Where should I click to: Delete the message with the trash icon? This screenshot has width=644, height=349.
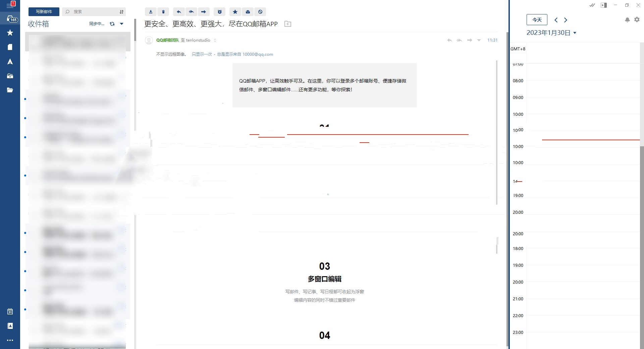pyautogui.click(x=163, y=12)
